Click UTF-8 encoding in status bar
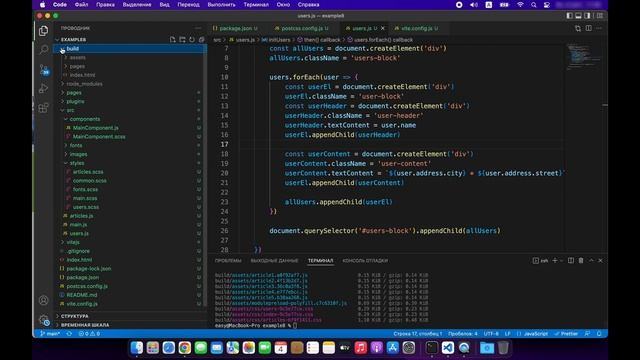This screenshot has width=640, height=360. point(491,333)
